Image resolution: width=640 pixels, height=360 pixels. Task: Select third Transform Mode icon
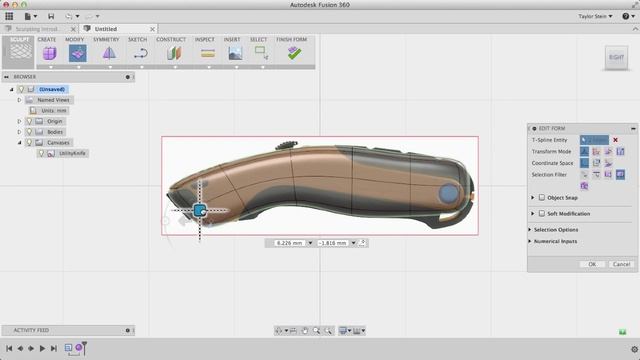click(608, 151)
